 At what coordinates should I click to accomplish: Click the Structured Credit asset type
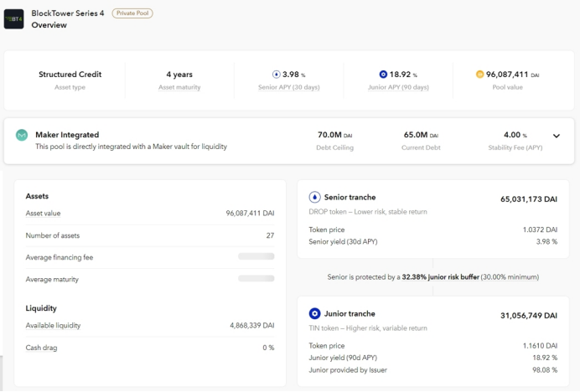pyautogui.click(x=70, y=75)
